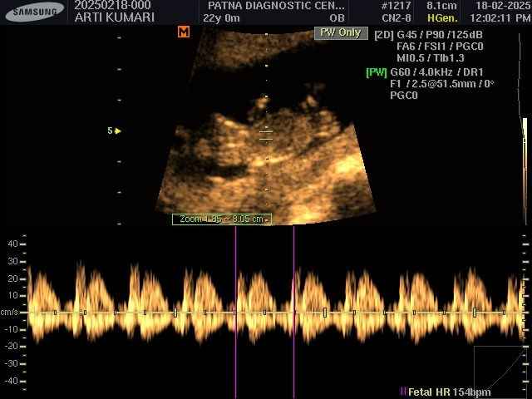Click the cm/s unit label on the baseline
The image size is (532, 399).
click(9, 312)
